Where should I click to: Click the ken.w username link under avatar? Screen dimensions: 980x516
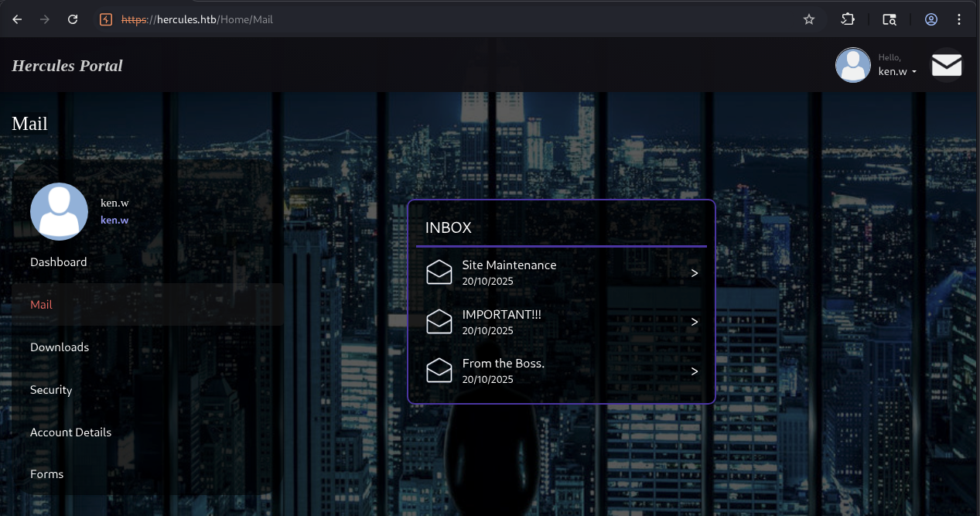coord(114,220)
